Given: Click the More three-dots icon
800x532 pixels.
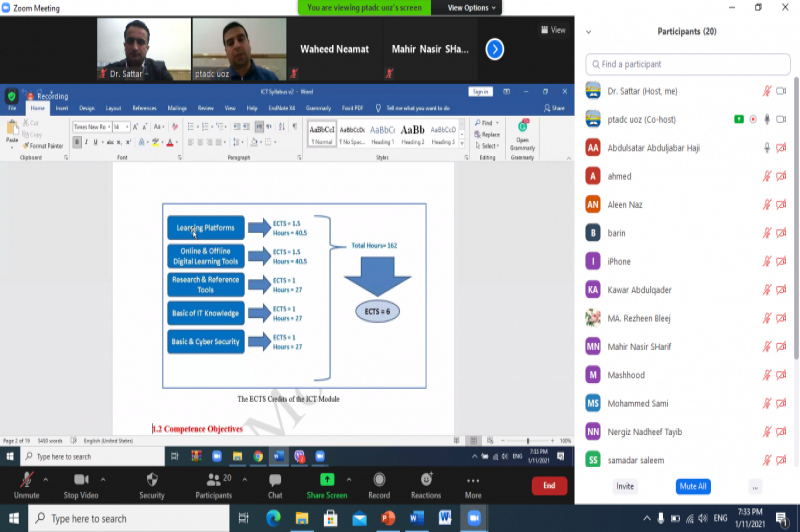Looking at the screenshot, I should click(473, 481).
